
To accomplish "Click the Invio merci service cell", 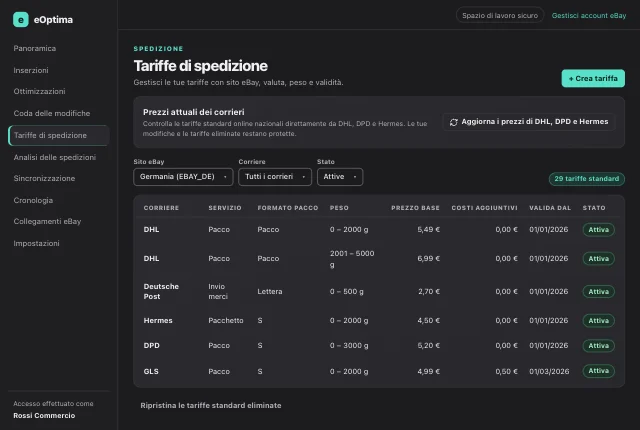I will tap(218, 291).
